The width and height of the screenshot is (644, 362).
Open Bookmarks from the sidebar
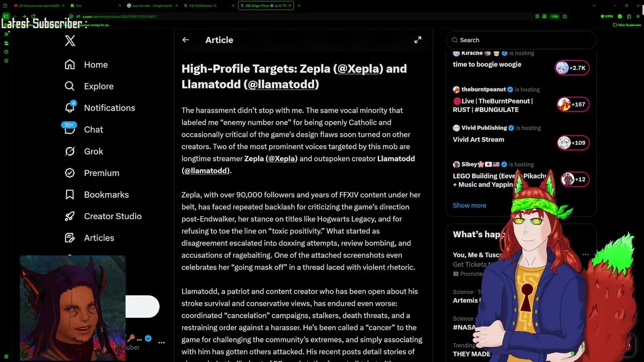pyautogui.click(x=97, y=194)
